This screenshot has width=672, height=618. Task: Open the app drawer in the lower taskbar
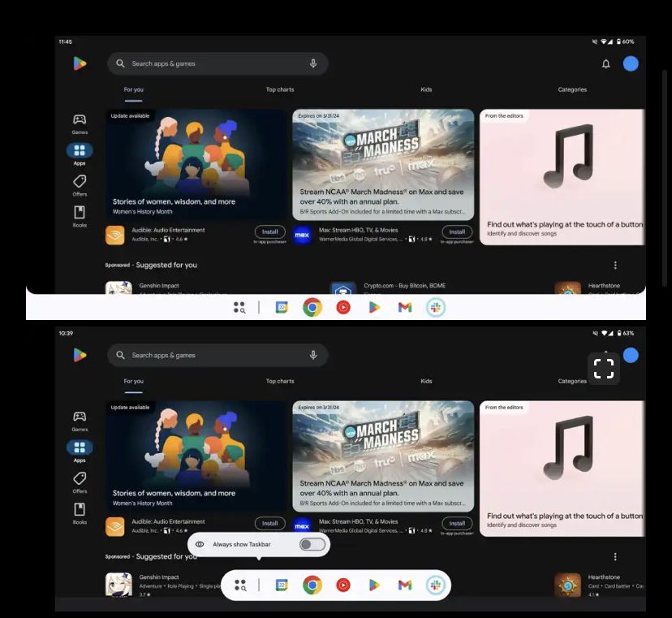239,585
